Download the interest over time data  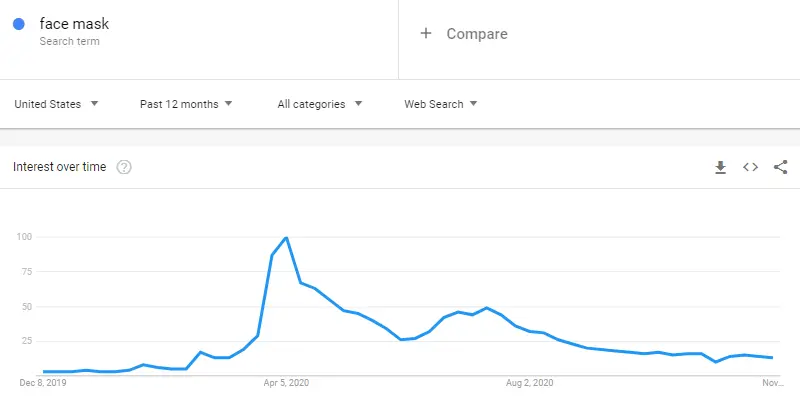pos(720,167)
